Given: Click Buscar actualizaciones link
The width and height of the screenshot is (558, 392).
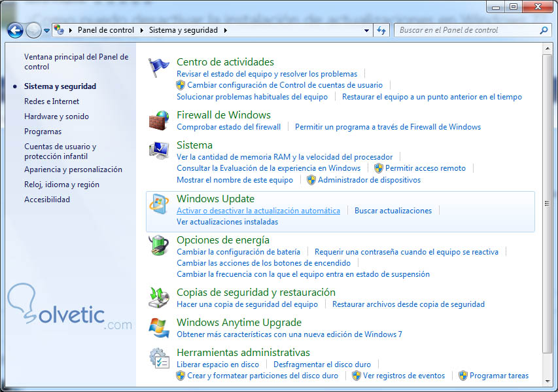Looking at the screenshot, I should [x=393, y=211].
